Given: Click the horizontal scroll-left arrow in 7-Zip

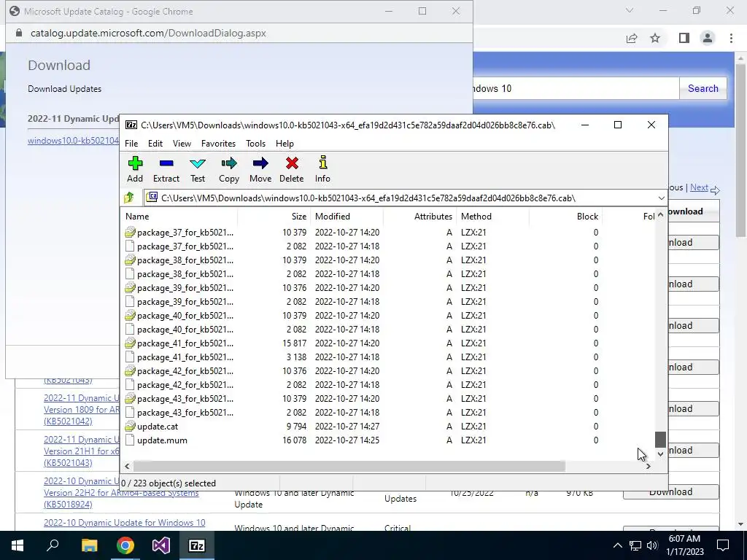Looking at the screenshot, I should click(127, 466).
